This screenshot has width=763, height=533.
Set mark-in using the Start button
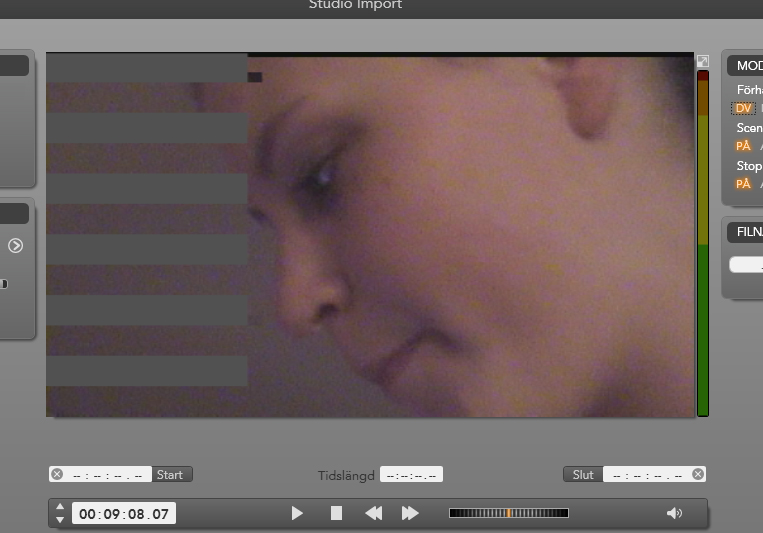coord(172,475)
